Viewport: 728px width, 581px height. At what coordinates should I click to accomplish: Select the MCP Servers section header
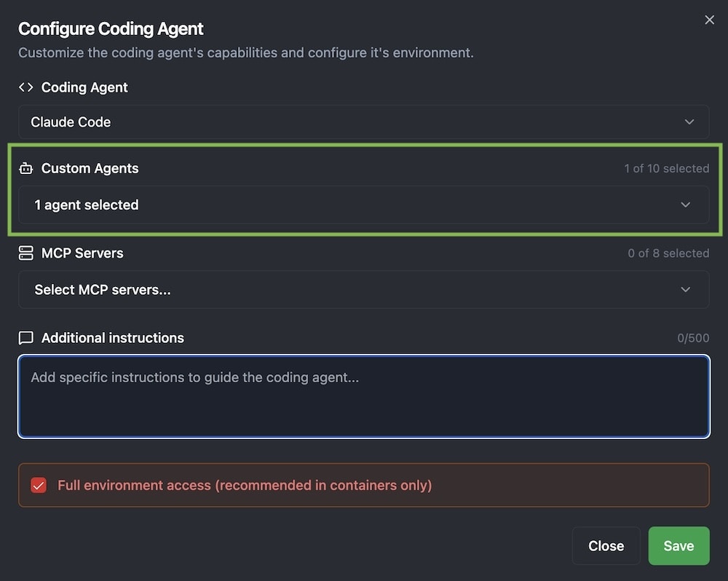point(82,253)
